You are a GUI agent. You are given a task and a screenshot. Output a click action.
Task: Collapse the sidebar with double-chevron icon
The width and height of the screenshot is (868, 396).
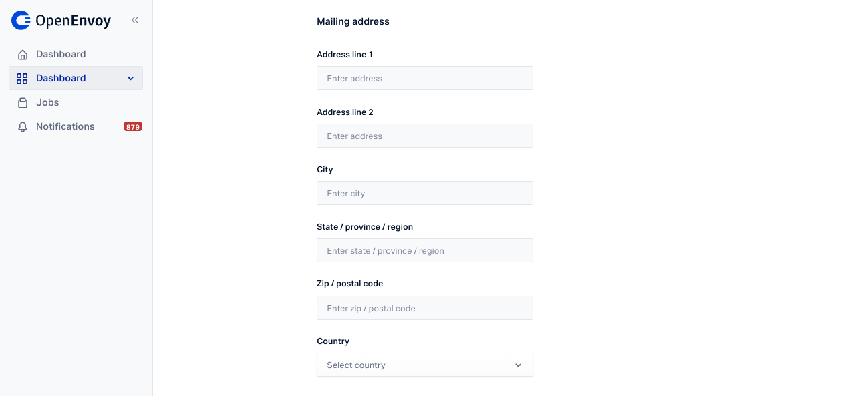click(135, 20)
